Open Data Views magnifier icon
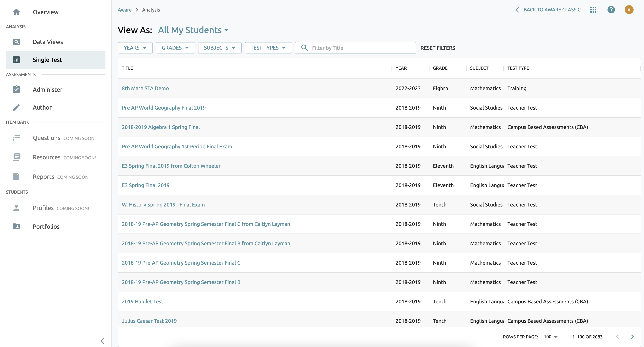 (16, 42)
